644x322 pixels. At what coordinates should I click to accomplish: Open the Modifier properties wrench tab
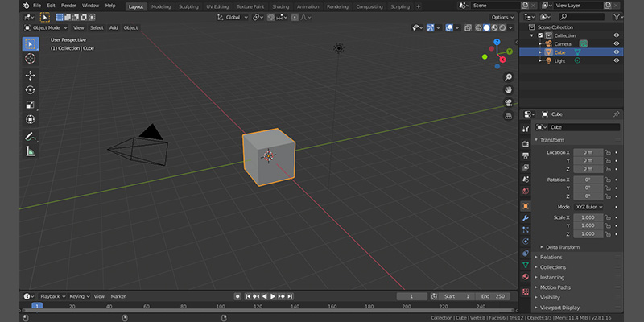pos(526,217)
